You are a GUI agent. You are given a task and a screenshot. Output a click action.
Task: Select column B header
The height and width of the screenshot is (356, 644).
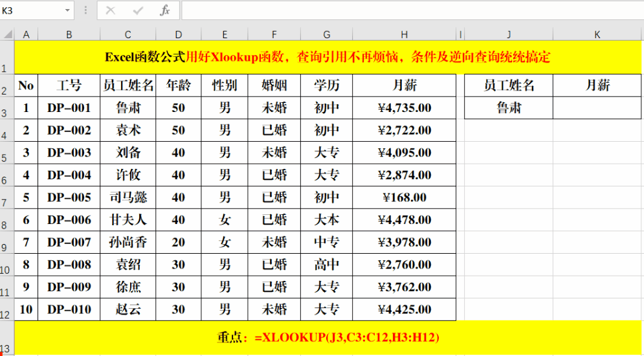(69, 35)
